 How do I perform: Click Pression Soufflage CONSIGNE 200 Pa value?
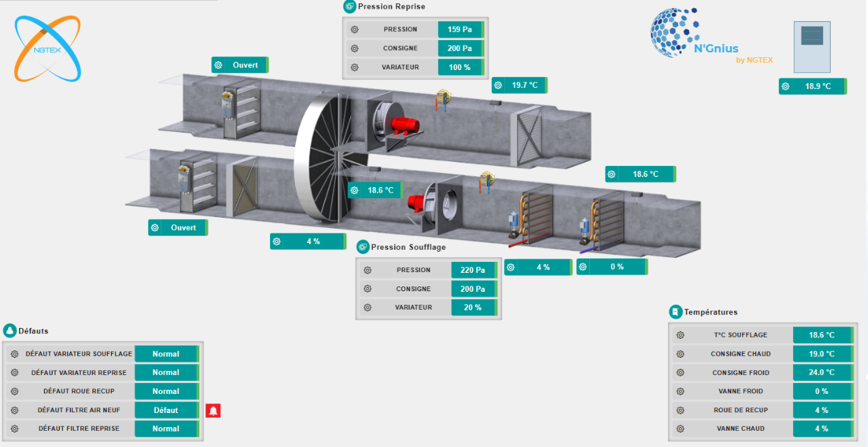click(x=473, y=289)
